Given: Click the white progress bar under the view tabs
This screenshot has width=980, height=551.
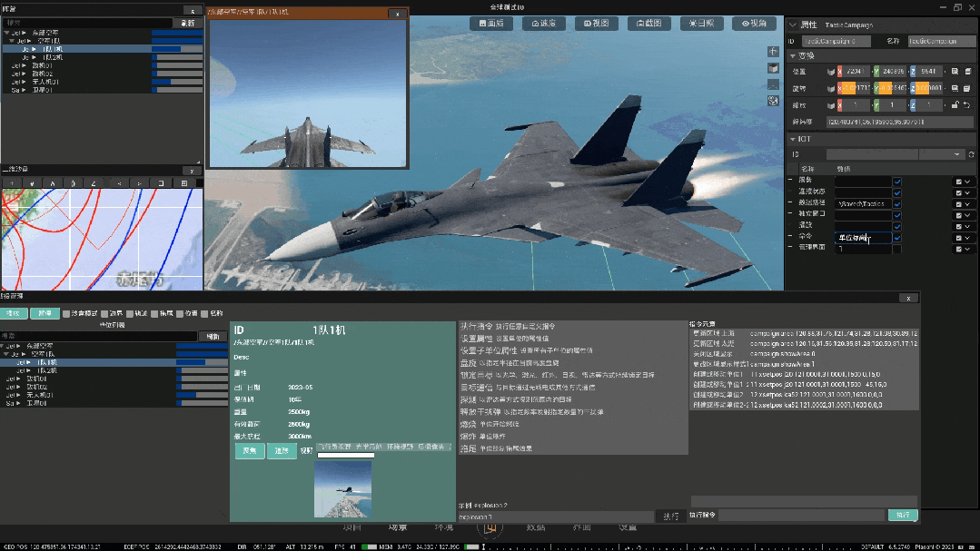Looking at the screenshot, I should (346, 456).
